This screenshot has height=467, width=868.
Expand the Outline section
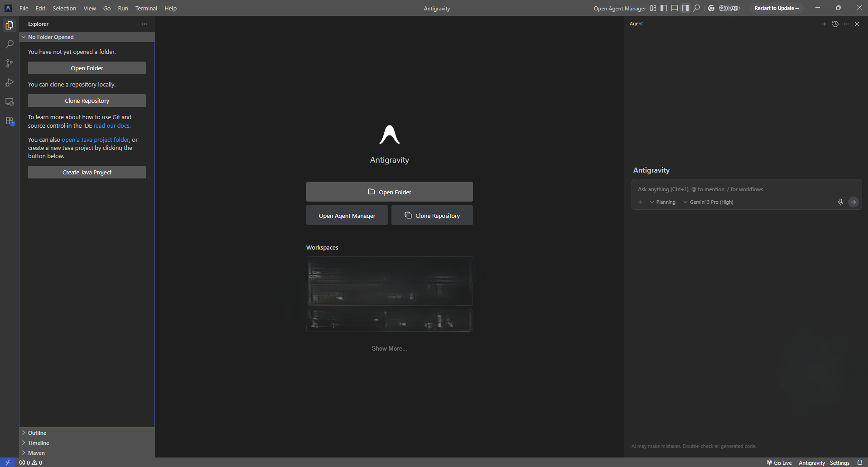coord(37,433)
